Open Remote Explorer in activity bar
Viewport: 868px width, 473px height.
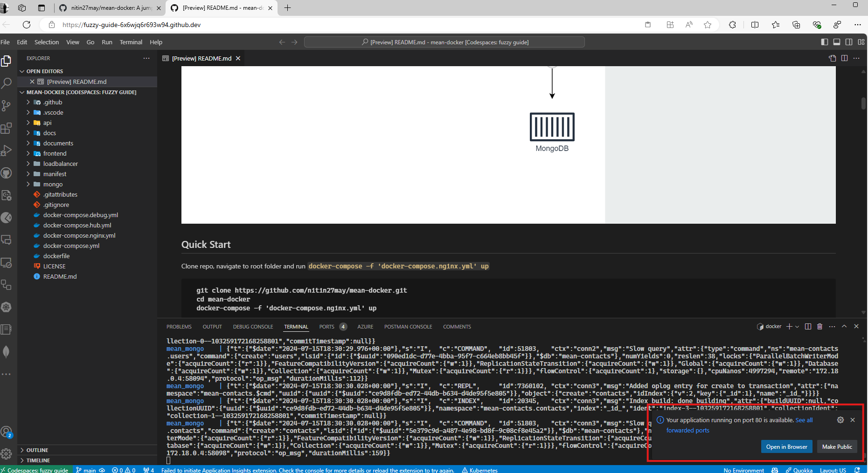(6, 262)
